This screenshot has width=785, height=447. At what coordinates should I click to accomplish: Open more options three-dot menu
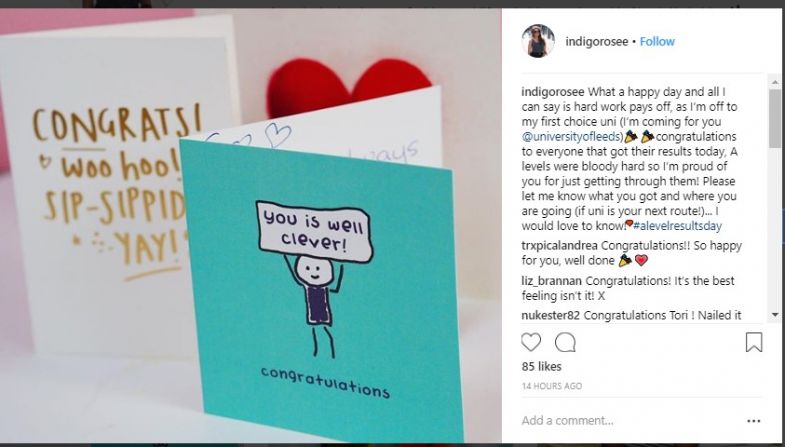754,421
